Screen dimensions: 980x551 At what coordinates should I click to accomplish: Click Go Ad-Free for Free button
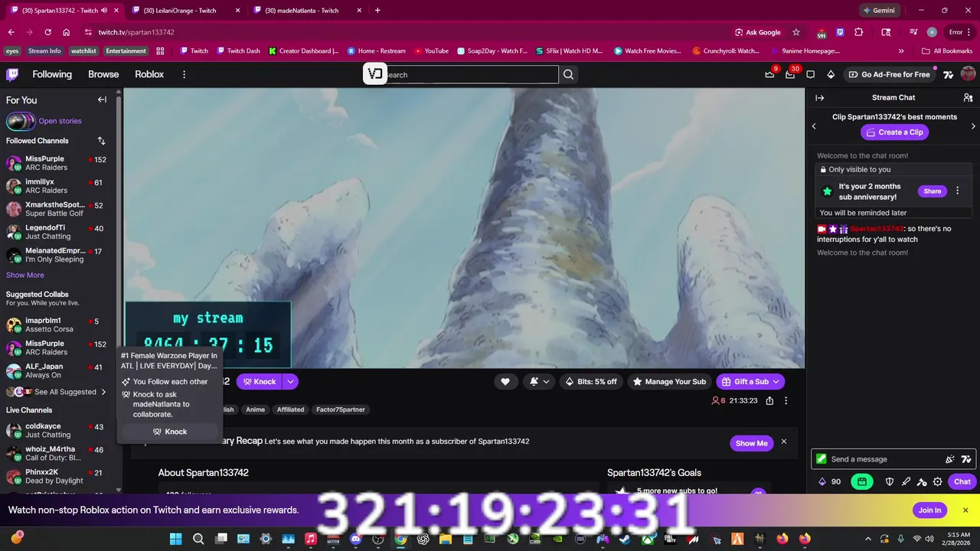click(889, 74)
